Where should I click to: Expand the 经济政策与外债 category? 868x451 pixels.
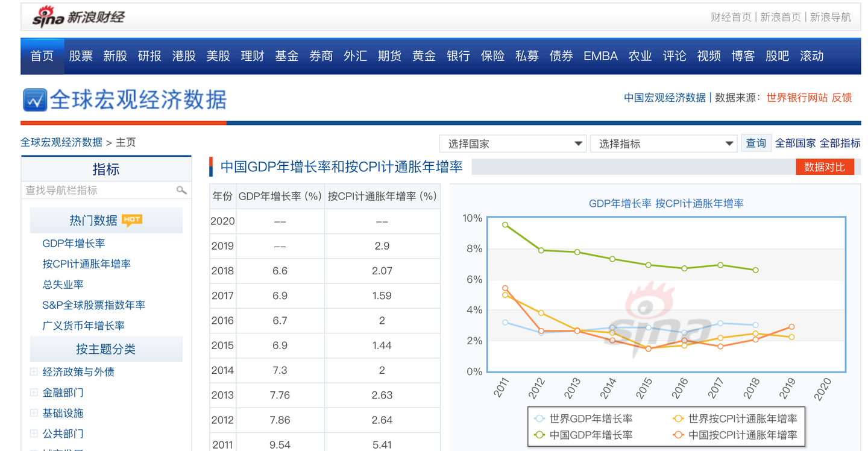tap(34, 372)
